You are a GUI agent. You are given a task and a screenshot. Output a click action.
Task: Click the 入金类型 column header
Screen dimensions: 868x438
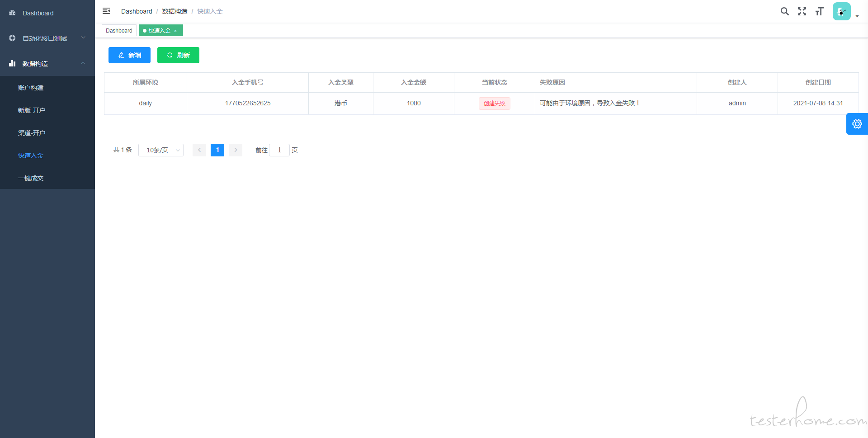[x=341, y=82]
